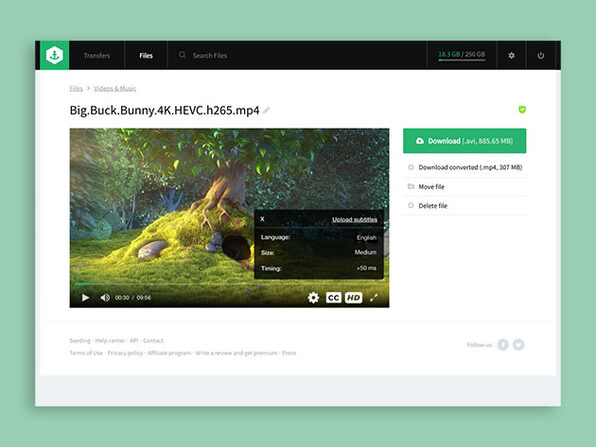Click the anchor logo home icon

click(55, 55)
